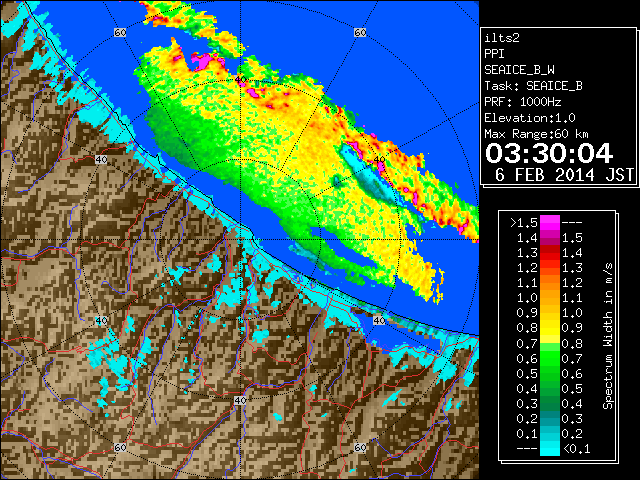
Task: Select the 'Elevation:1.0' text
Action: pyautogui.click(x=530, y=118)
